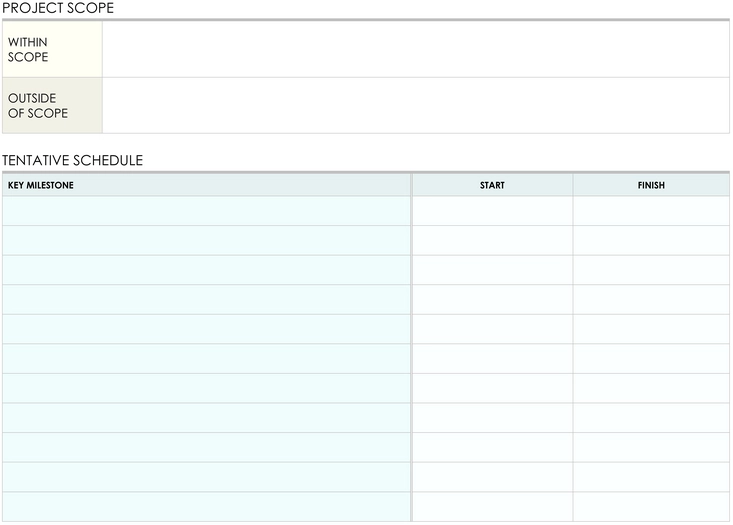Select the PROJECT SCOPE heading
This screenshot has width=733, height=525.
58,8
